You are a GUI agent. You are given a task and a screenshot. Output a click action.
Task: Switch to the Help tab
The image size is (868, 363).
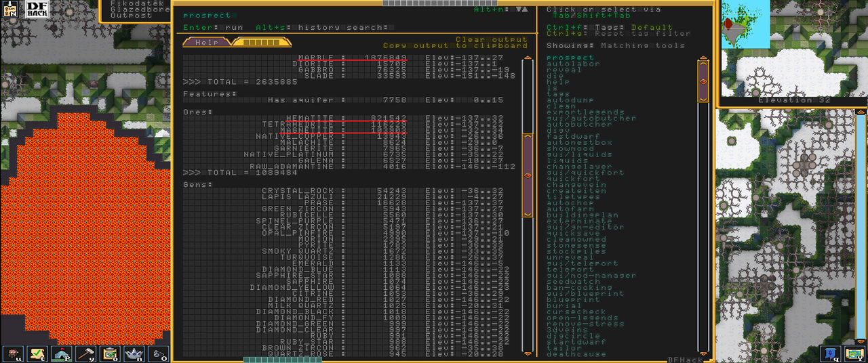pyautogui.click(x=206, y=42)
